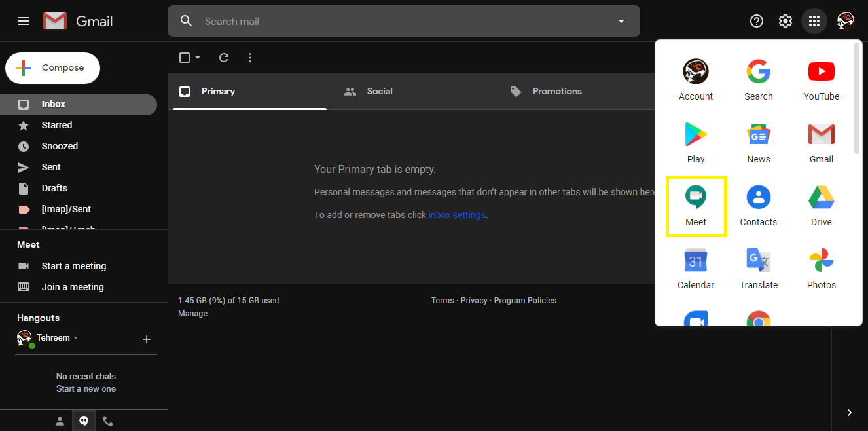The height and width of the screenshot is (431, 868).
Task: Show search options dropdown arrow
Action: [x=621, y=21]
